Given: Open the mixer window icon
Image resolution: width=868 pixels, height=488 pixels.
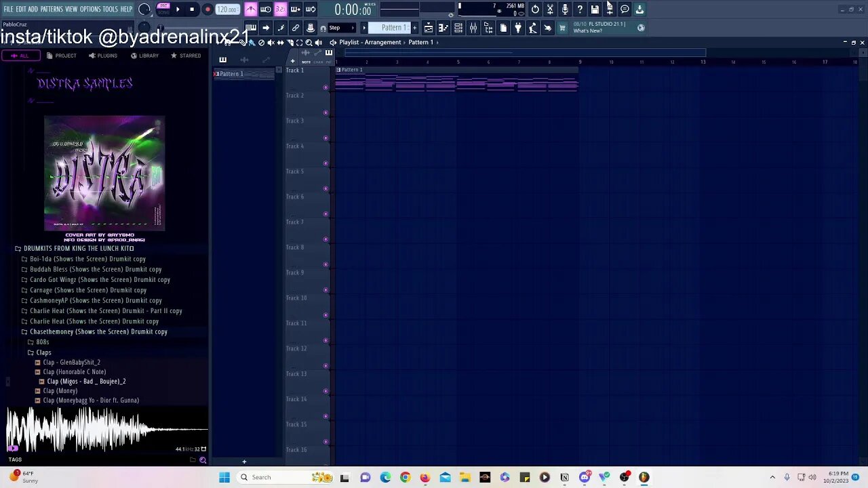Looking at the screenshot, I should coord(473,28).
